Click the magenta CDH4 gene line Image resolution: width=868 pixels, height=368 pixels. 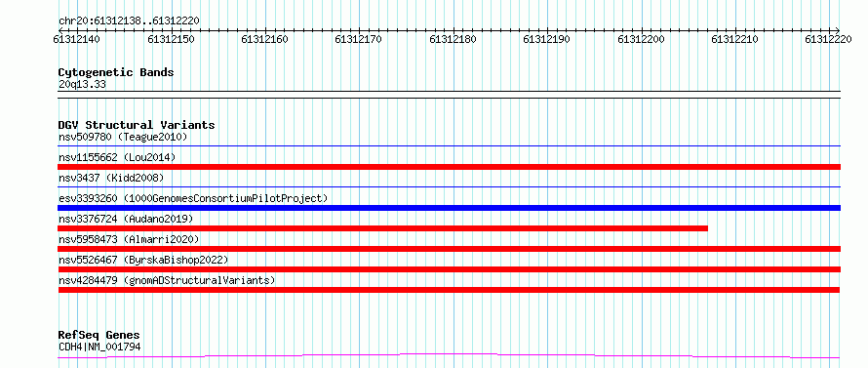point(449,355)
